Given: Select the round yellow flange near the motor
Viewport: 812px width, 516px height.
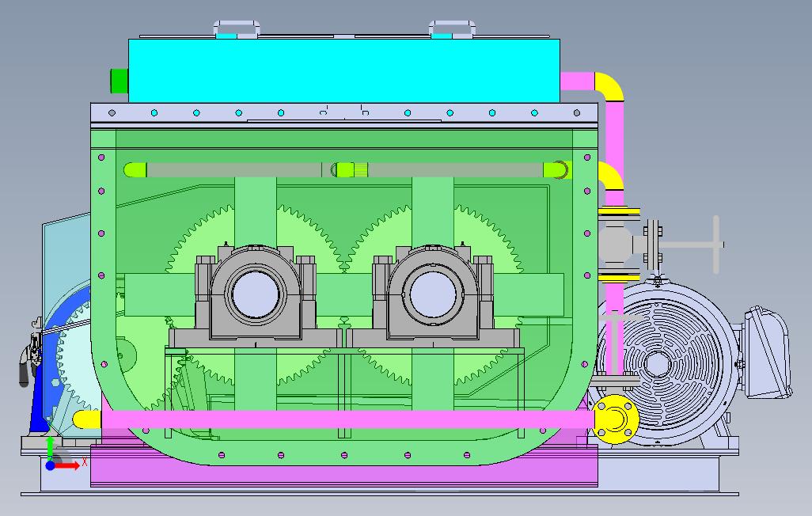Looking at the screenshot, I should (x=615, y=419).
